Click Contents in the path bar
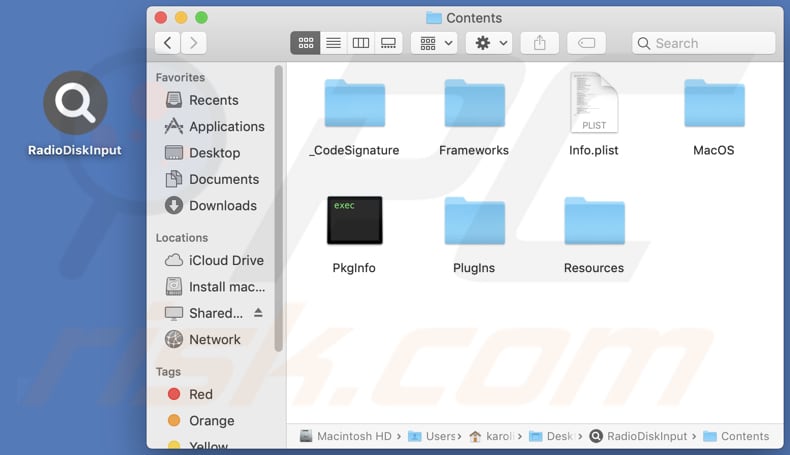Screen dimensions: 790x455 pyautogui.click(x=736, y=436)
